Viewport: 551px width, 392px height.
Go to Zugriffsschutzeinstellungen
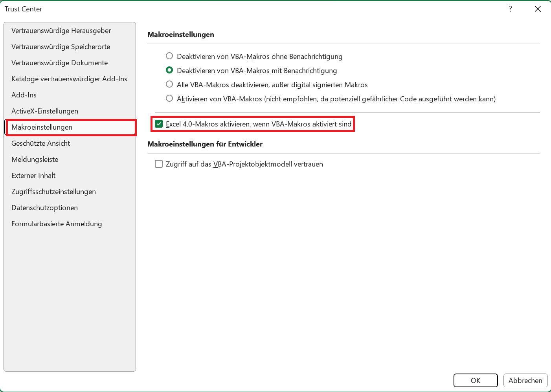[70, 192]
